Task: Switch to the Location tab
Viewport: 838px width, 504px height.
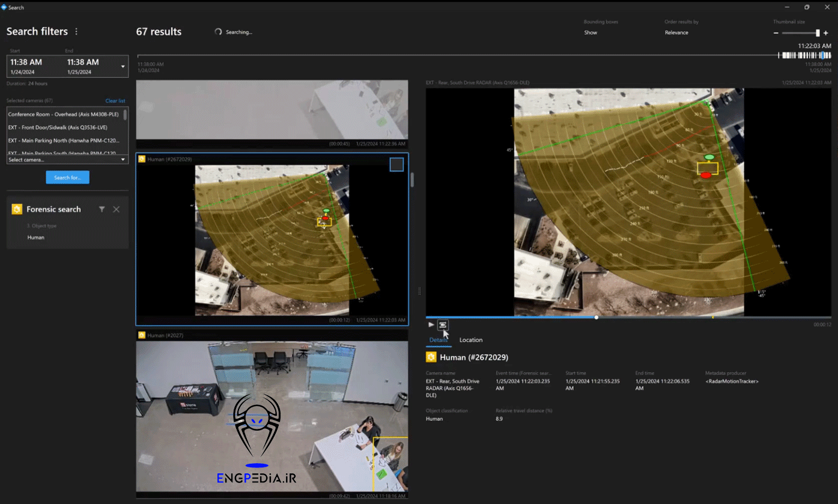Action: pos(471,340)
